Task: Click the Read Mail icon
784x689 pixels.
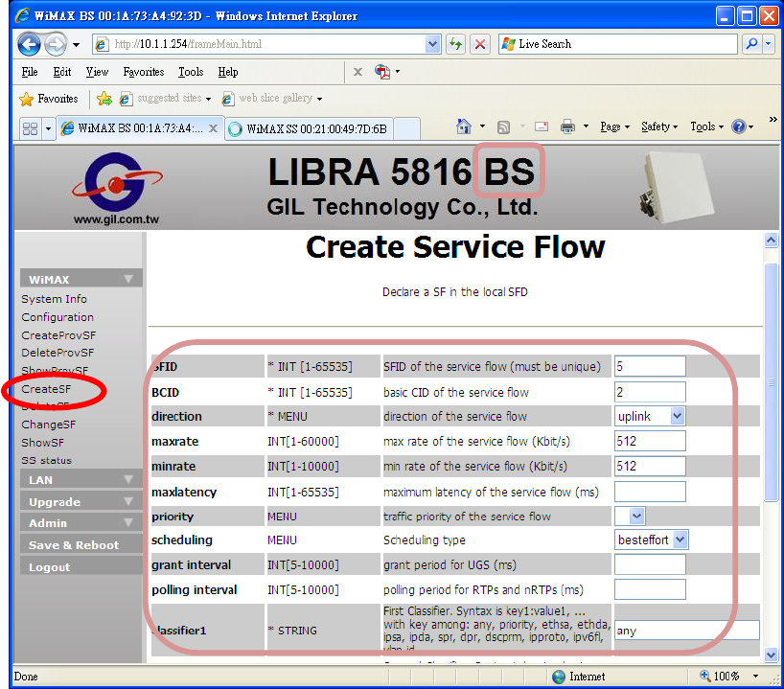Action: pos(541,126)
